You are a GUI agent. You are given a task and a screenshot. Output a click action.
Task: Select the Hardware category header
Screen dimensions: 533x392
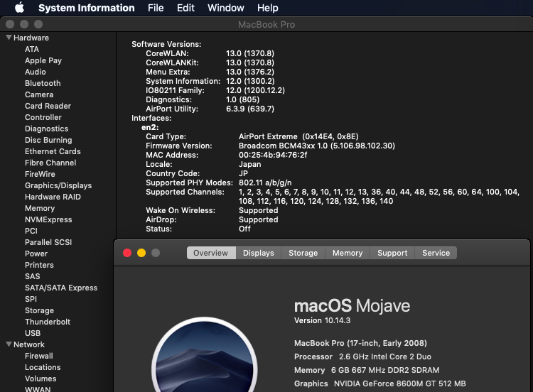(x=31, y=38)
